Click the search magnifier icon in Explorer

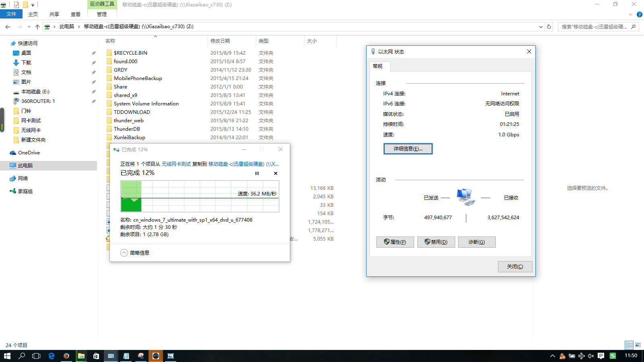tap(634, 27)
